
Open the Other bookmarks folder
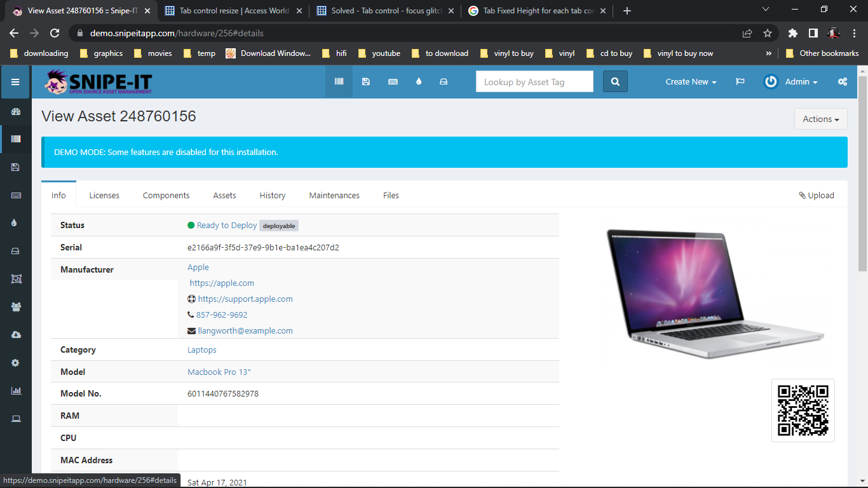click(822, 53)
